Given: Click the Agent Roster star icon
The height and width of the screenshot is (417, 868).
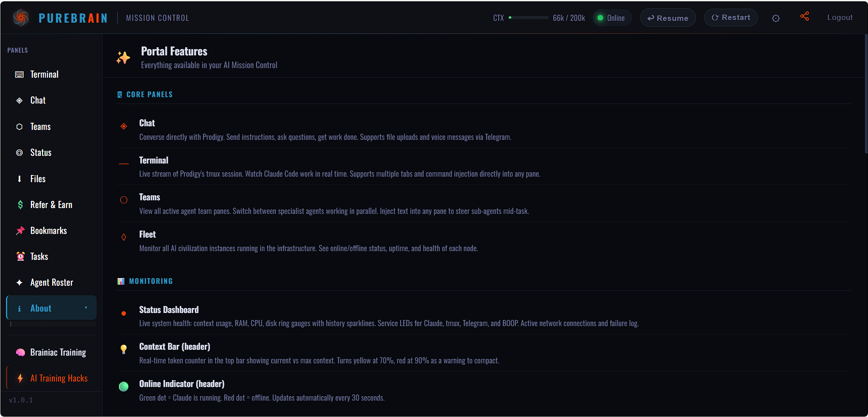Looking at the screenshot, I should pyautogui.click(x=20, y=283).
